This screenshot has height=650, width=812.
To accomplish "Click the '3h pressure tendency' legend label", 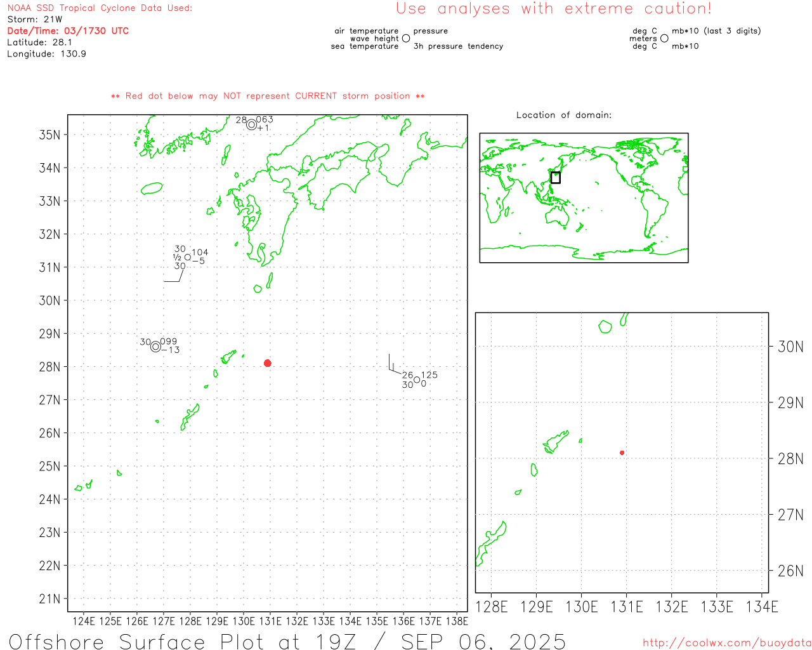I will (x=459, y=46).
